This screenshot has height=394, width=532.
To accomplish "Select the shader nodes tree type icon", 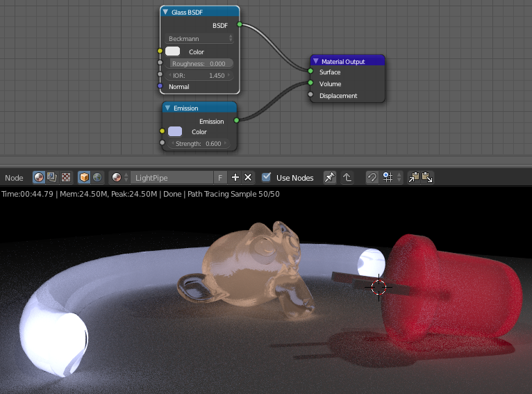I will pyautogui.click(x=39, y=177).
